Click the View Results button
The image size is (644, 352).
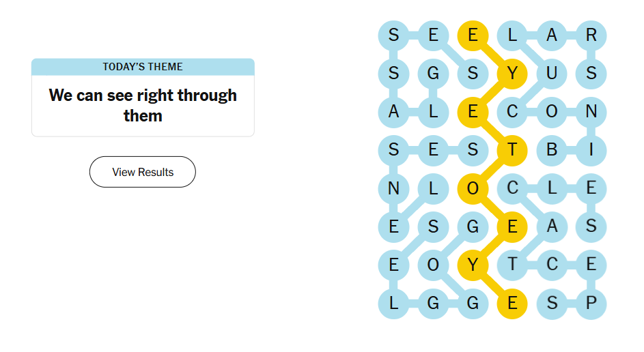point(143,172)
